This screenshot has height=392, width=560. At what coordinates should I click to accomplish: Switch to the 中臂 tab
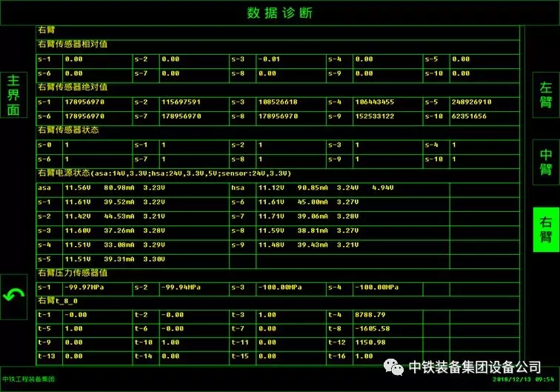[545, 162]
